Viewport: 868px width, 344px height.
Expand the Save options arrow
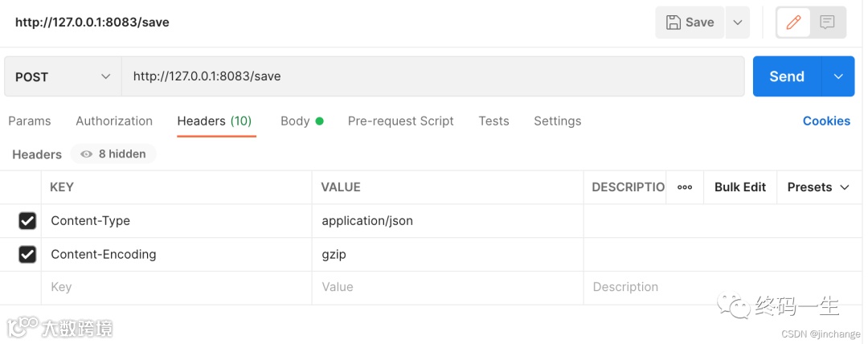(737, 23)
